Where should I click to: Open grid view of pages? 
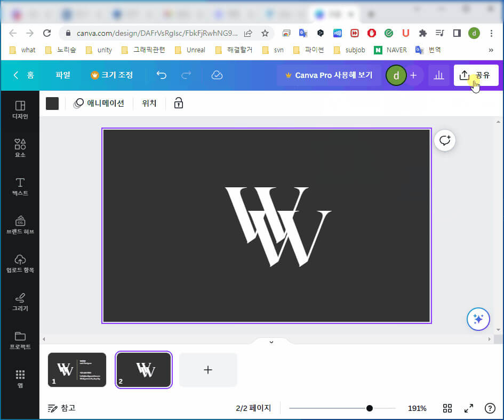[x=447, y=408]
